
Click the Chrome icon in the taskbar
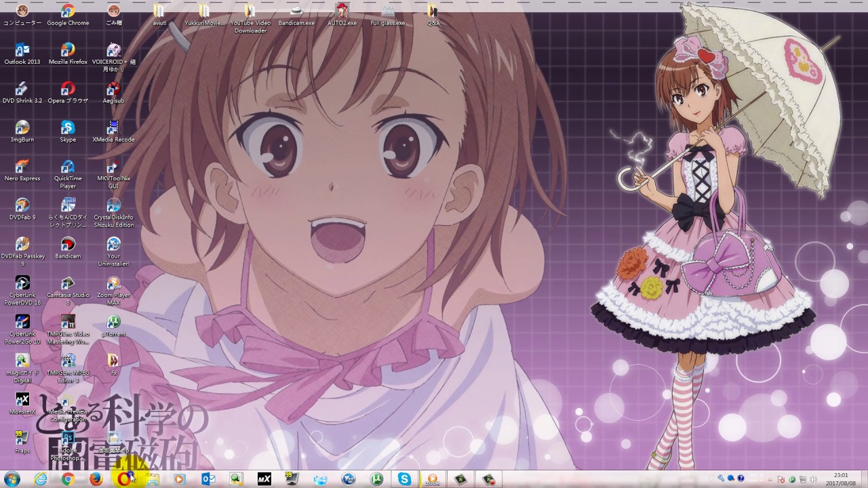pos(68,479)
